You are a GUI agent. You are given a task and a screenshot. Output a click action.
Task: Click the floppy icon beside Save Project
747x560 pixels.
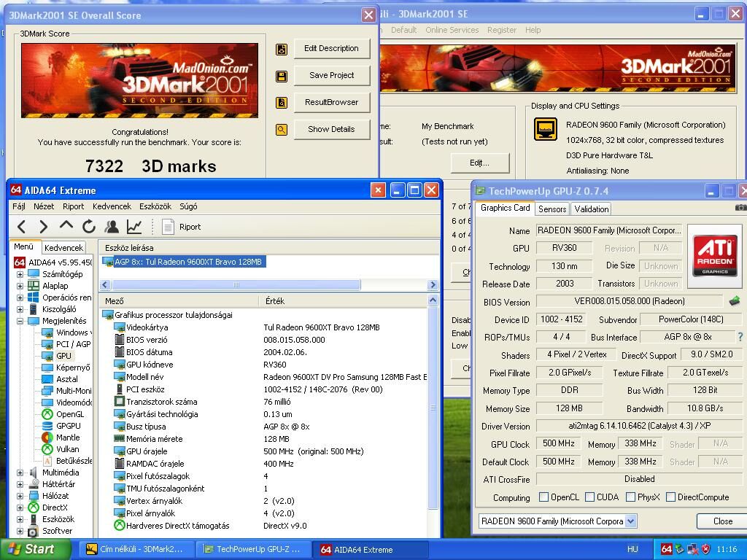[x=282, y=76]
